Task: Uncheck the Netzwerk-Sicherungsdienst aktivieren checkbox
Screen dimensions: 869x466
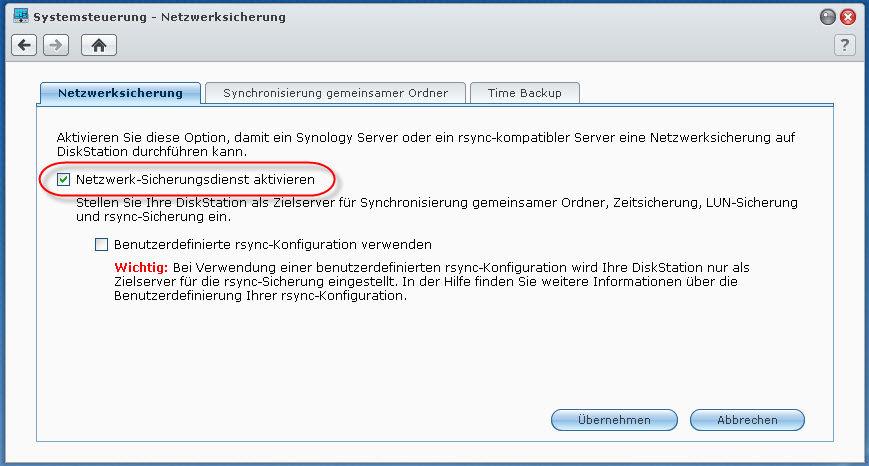Action: 64,180
